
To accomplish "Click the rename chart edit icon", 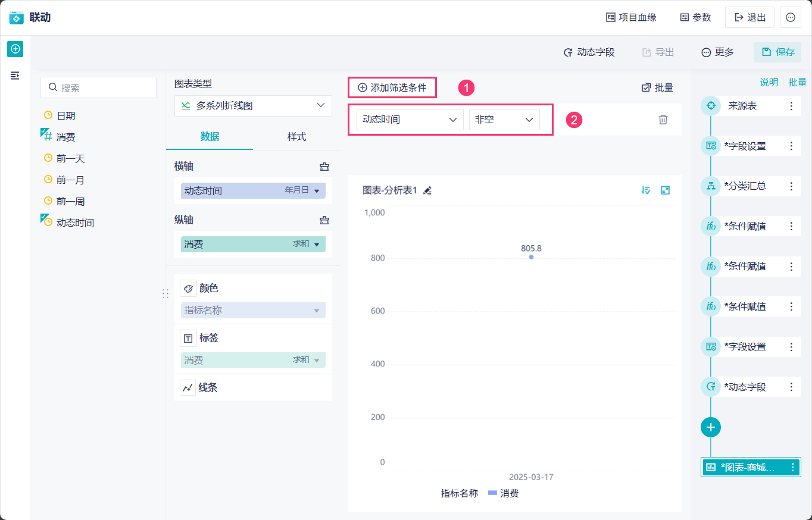I will [x=427, y=190].
